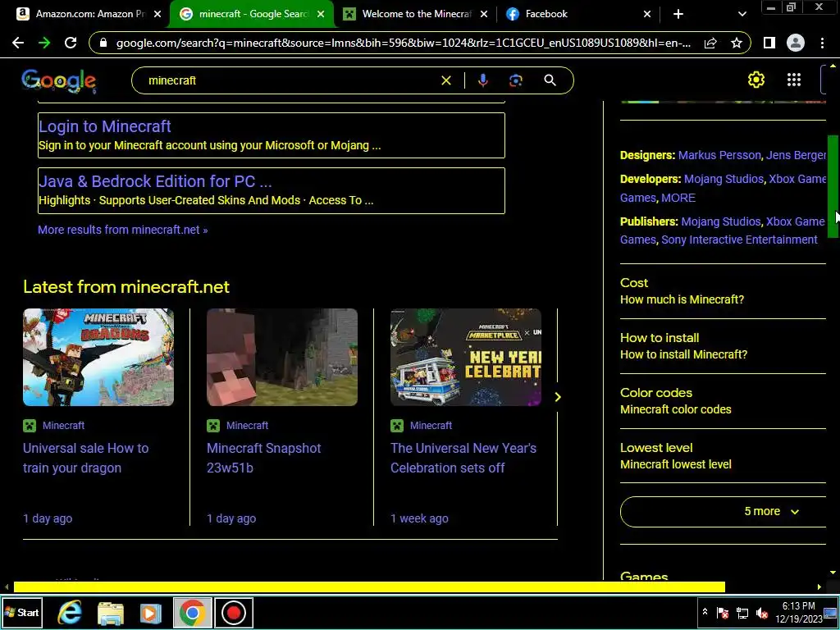Show MORE developers
Viewport: 840px width, 630px height.
click(678, 198)
